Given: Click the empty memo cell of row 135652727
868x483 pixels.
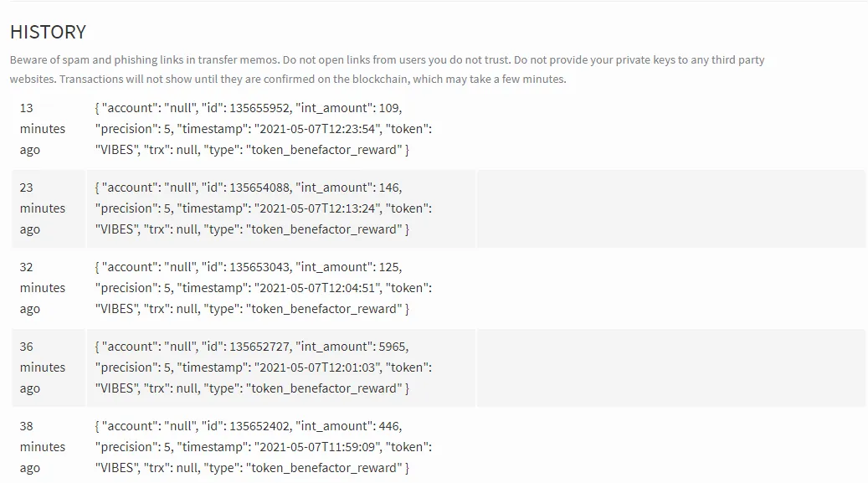Looking at the screenshot, I should tap(671, 367).
